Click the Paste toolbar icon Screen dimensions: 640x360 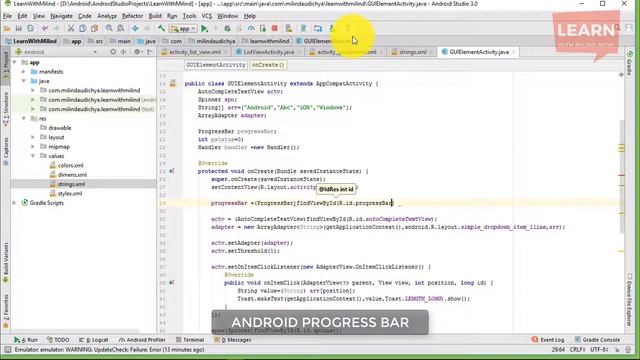coord(94,29)
